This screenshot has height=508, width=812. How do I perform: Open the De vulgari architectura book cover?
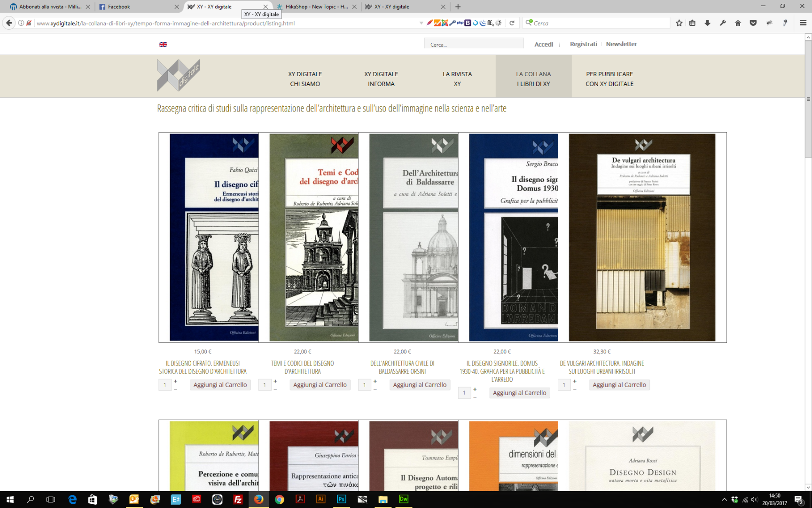[x=642, y=238]
